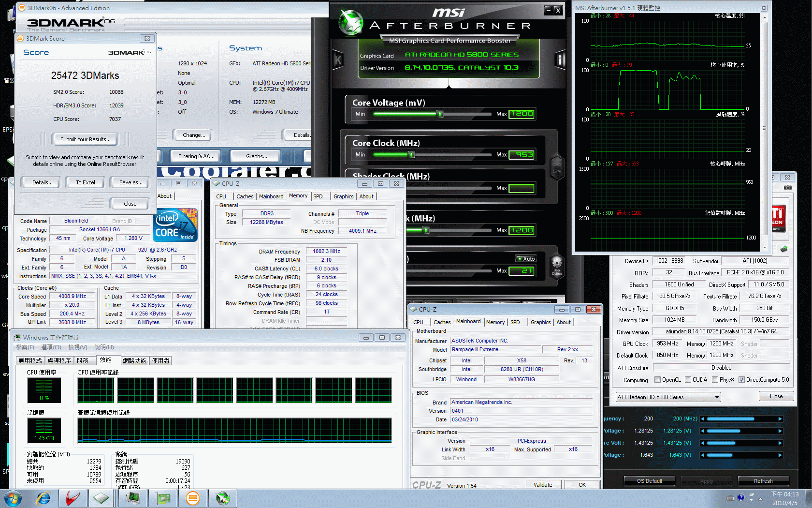Click the Save as... button
The image size is (812, 508).
click(130, 182)
